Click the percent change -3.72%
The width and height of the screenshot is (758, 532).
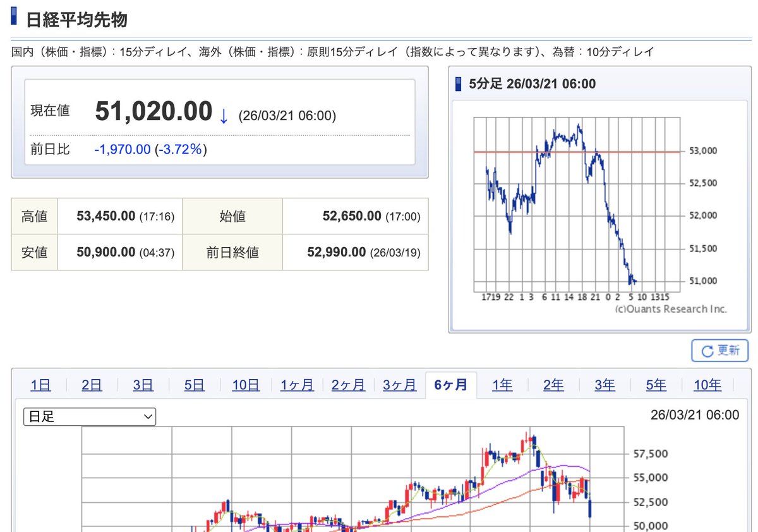(181, 150)
